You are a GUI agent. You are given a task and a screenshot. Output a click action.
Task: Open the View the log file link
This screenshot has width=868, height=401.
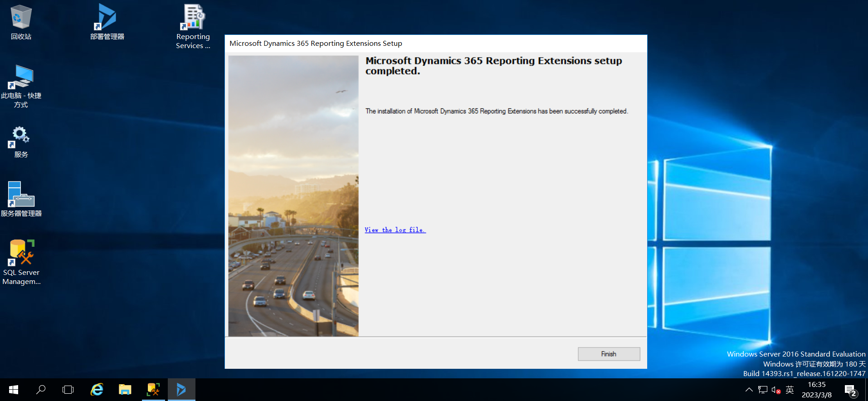click(395, 230)
